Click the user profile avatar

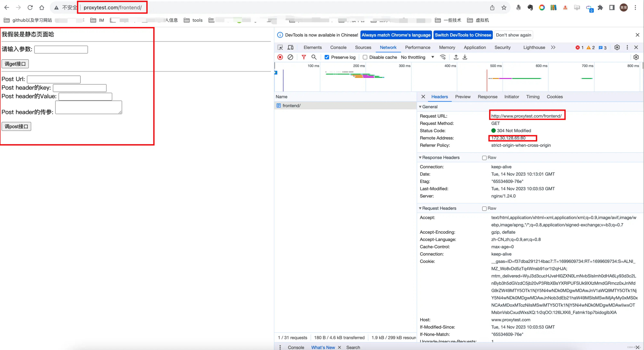click(623, 8)
